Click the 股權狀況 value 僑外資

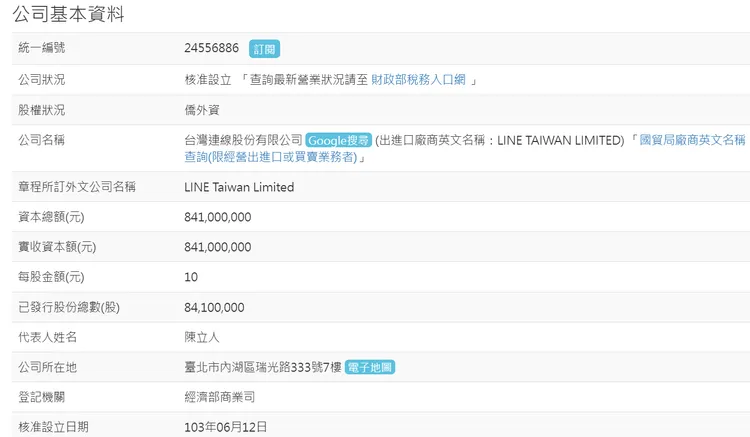pyautogui.click(x=202, y=110)
